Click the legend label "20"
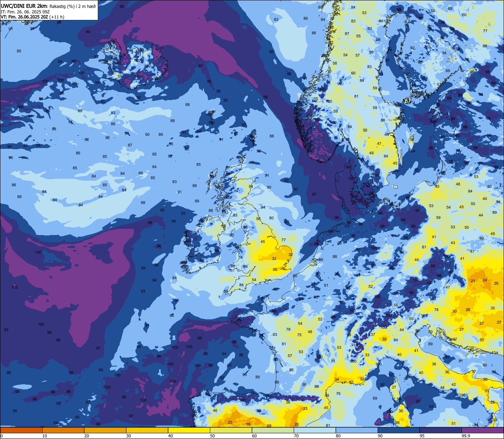Image resolution: width=504 pixels, height=439 pixels. 87,436
